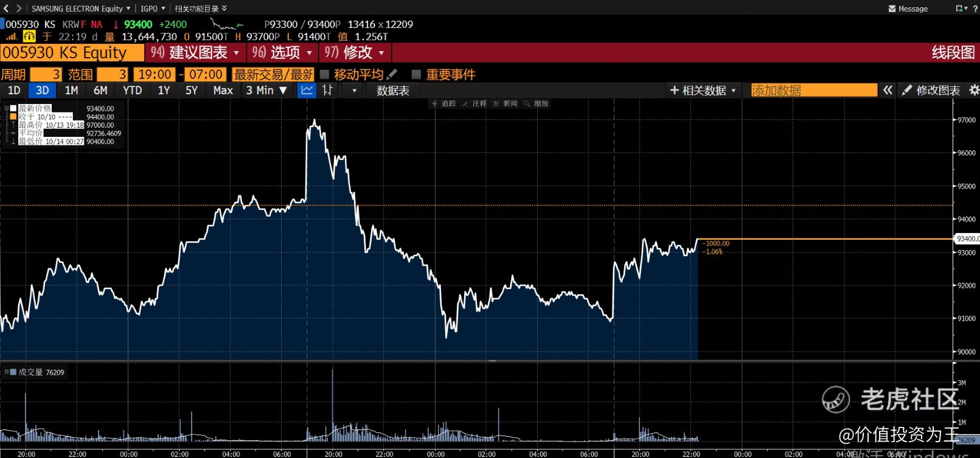Click the 92736.4609 average price value
The image size is (980, 458).
(x=104, y=133)
